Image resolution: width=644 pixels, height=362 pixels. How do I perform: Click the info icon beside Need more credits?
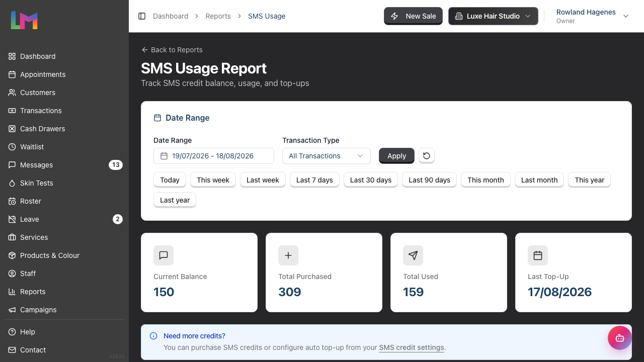click(153, 336)
